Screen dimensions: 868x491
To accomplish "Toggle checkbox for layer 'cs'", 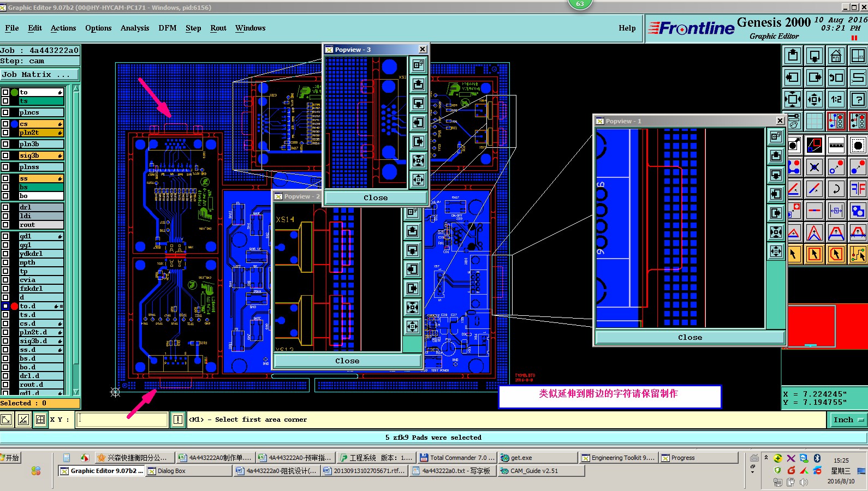I will click(5, 124).
